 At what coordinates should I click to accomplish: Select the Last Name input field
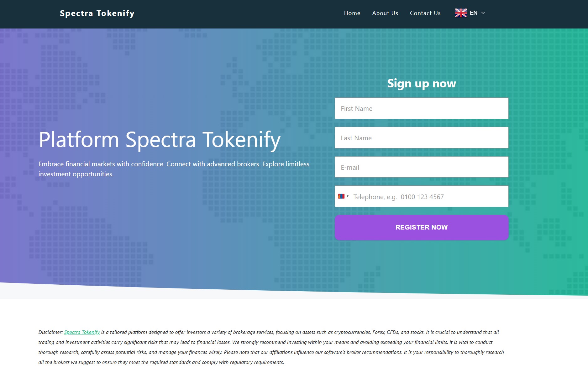coord(422,137)
